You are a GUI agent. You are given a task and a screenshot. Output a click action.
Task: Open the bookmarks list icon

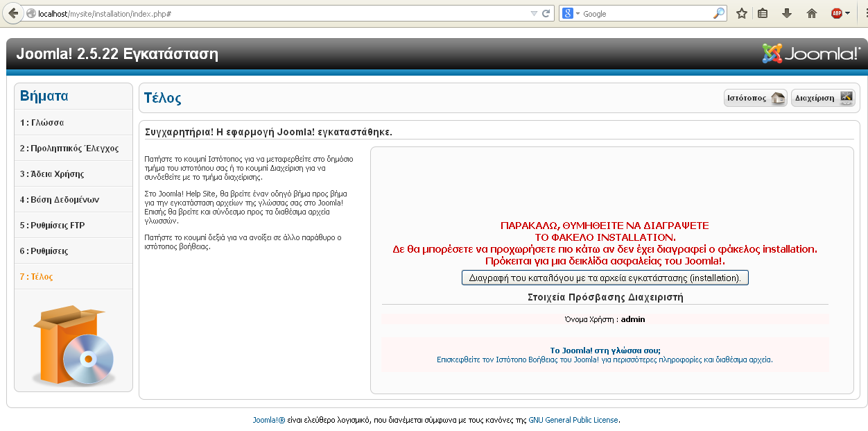click(x=763, y=13)
